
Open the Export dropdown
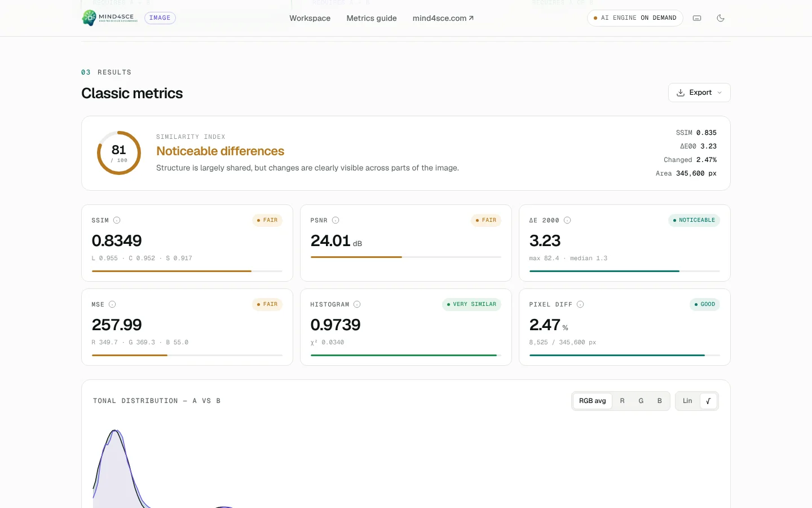[699, 93]
